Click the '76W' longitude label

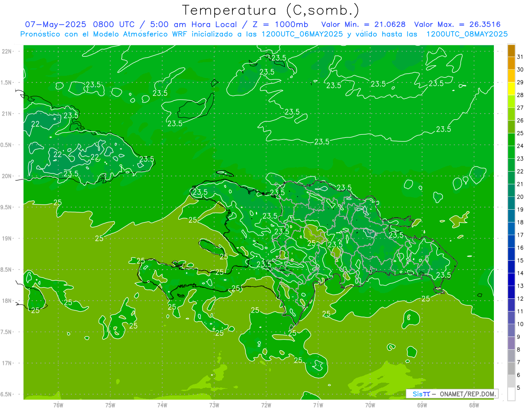[58, 405]
